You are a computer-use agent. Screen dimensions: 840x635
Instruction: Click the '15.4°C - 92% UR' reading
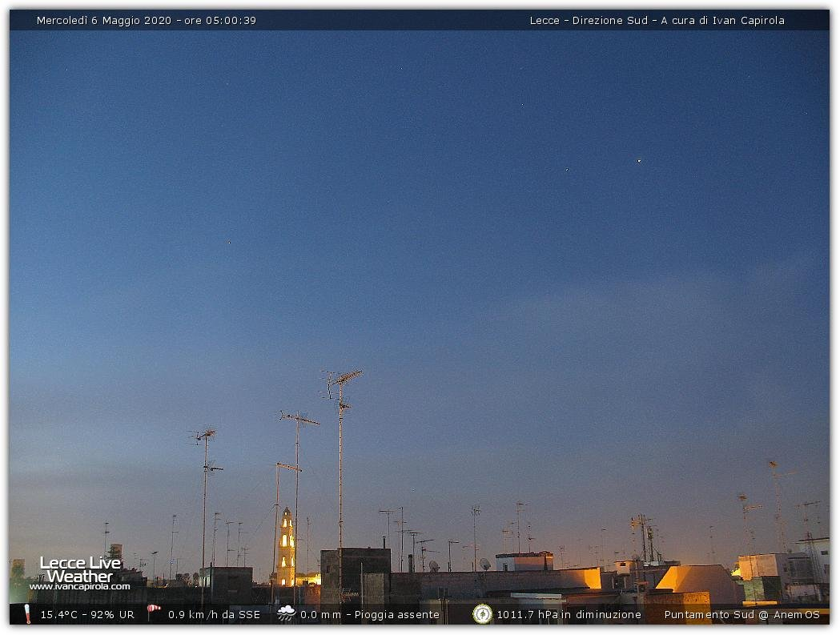(x=87, y=615)
